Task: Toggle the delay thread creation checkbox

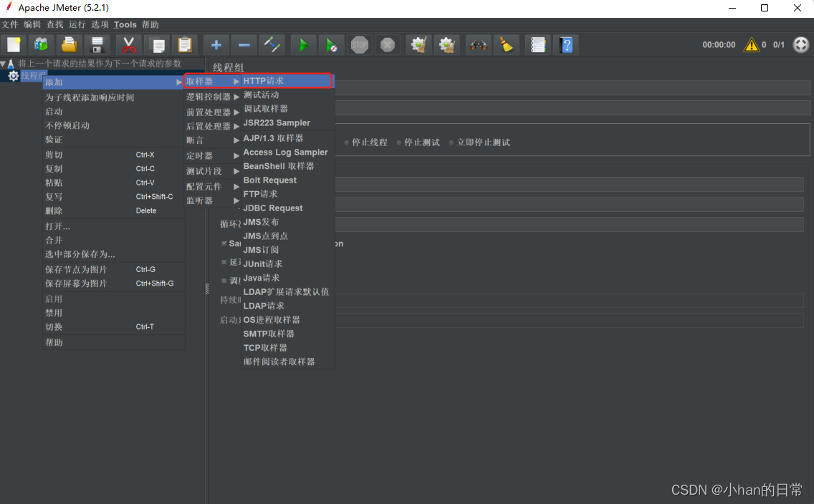Action: pyautogui.click(x=224, y=262)
